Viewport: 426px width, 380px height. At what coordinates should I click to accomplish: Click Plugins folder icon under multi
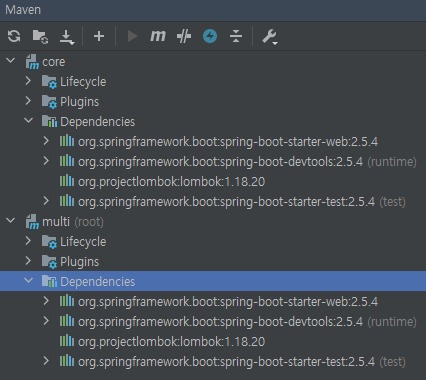click(49, 262)
